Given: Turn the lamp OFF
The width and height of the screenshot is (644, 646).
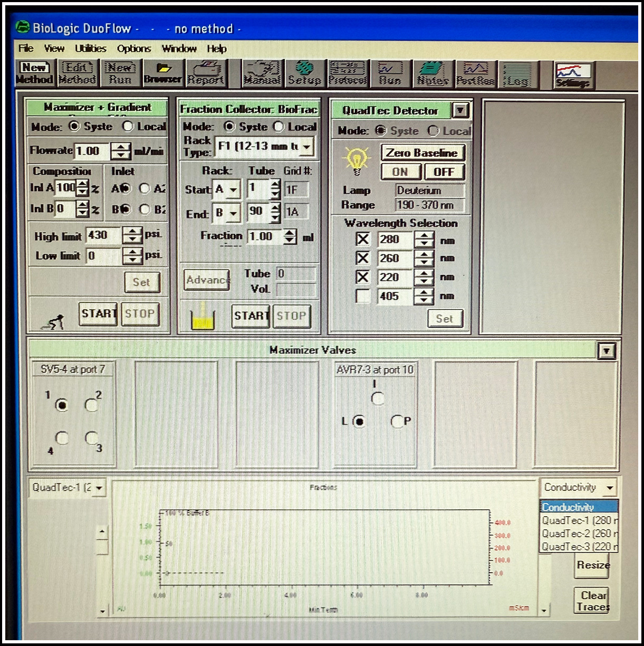Looking at the screenshot, I should [x=444, y=172].
